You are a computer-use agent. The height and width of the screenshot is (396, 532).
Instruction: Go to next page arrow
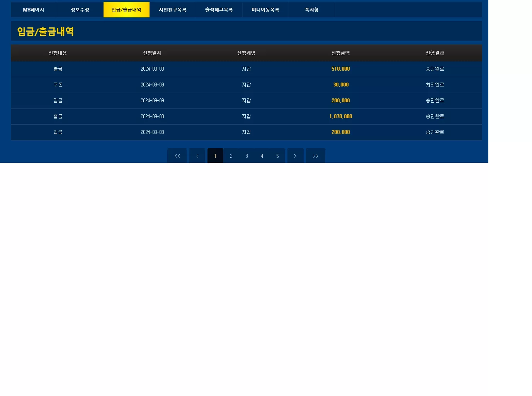(295, 156)
